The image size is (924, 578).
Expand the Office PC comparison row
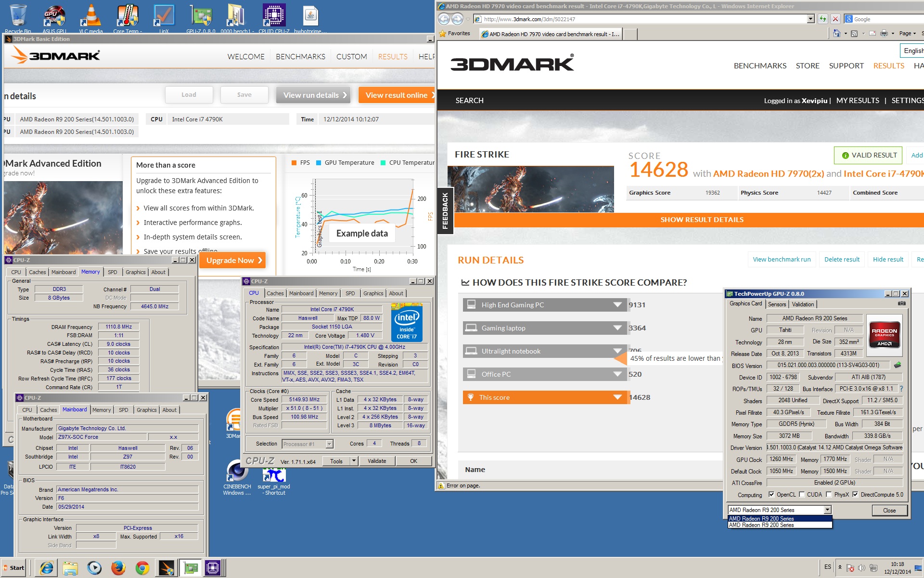pyautogui.click(x=544, y=374)
